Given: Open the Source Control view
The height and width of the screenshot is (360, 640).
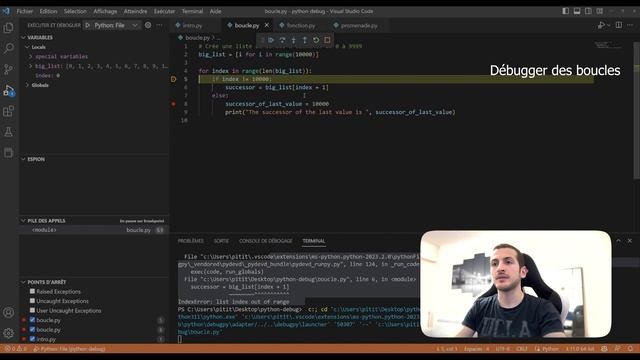Looking at the screenshot, I should (8, 69).
